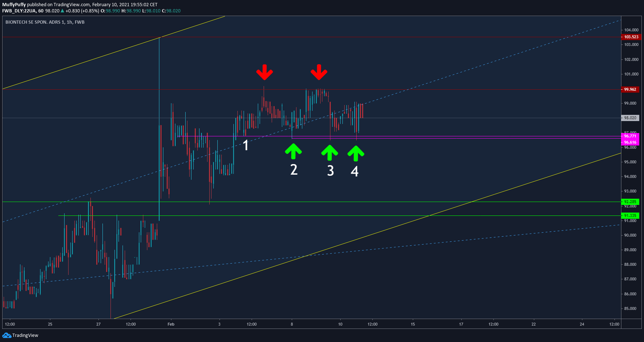Click the 94.000 price axis tick

pos(630,176)
